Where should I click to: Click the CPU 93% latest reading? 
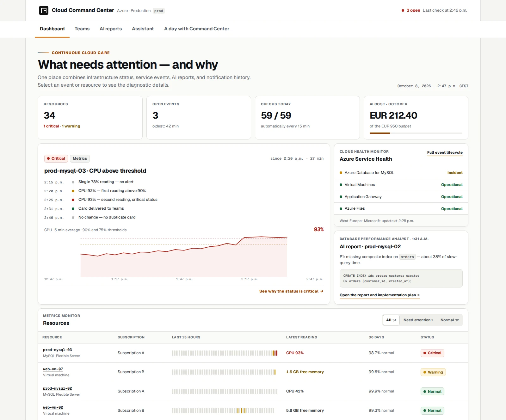[295, 353]
